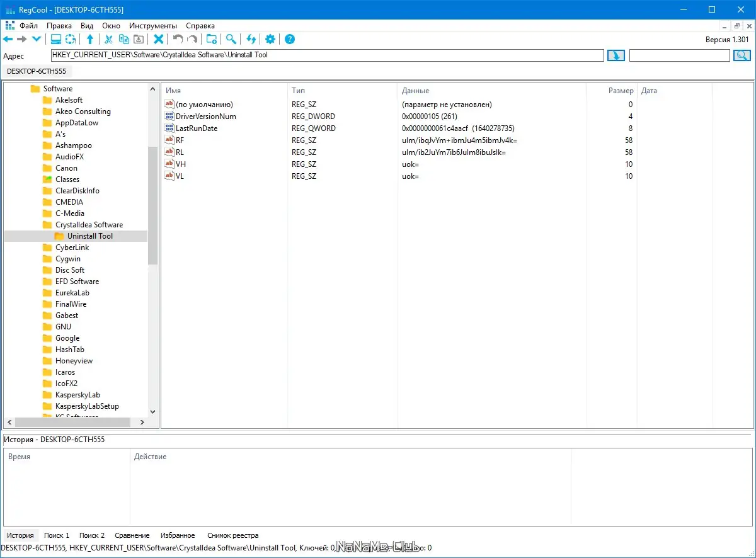The image size is (756, 558).
Task: Click the Copy toolbar icon
Action: tap(124, 39)
